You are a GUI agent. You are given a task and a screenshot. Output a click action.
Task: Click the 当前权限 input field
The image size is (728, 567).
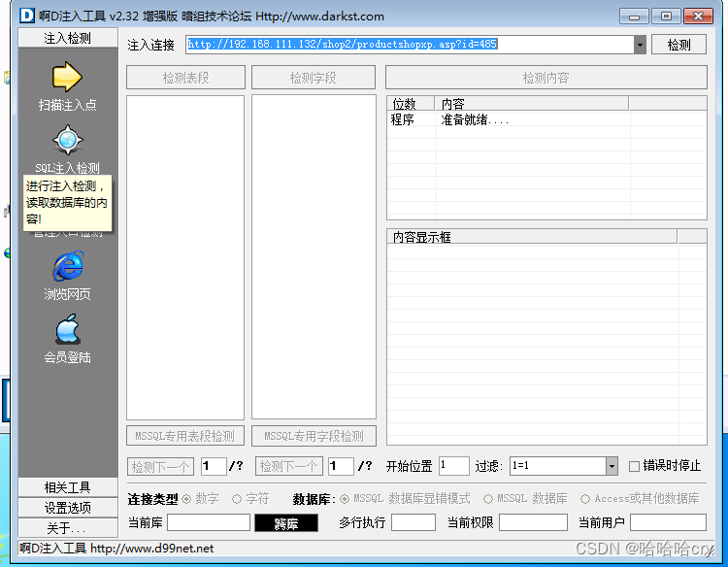pyautogui.click(x=533, y=522)
